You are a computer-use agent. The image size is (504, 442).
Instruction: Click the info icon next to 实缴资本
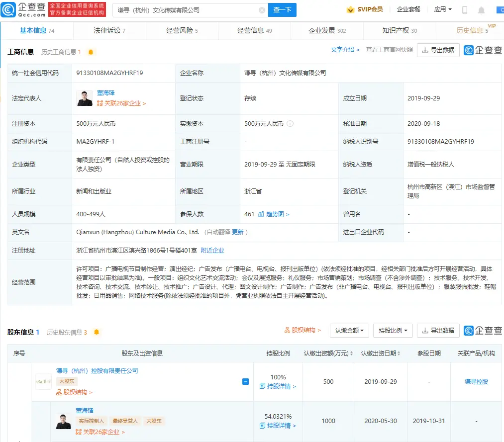tap(290, 124)
